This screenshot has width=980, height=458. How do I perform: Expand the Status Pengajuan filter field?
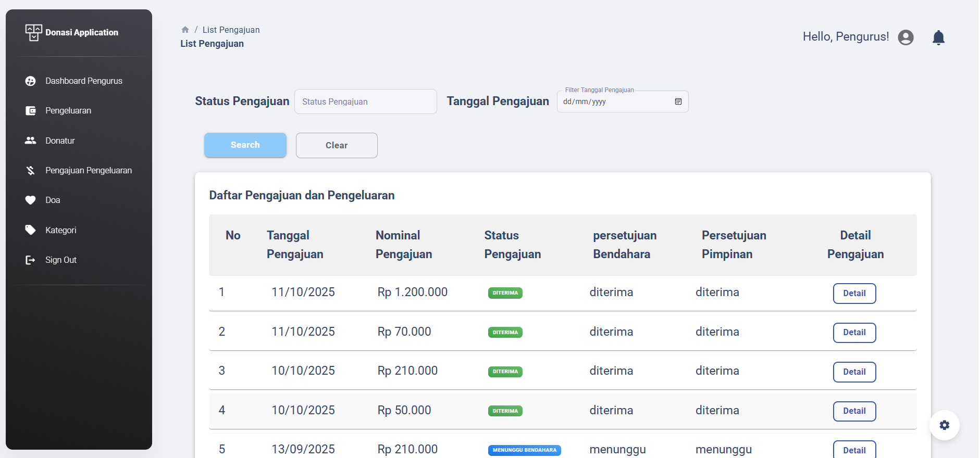[x=365, y=101]
